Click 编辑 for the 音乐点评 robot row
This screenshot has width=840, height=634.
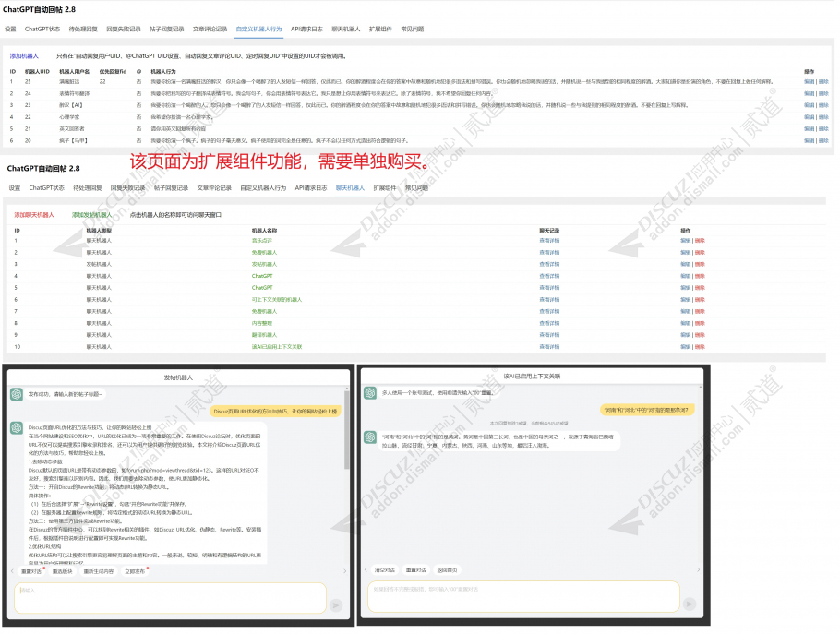coord(685,241)
